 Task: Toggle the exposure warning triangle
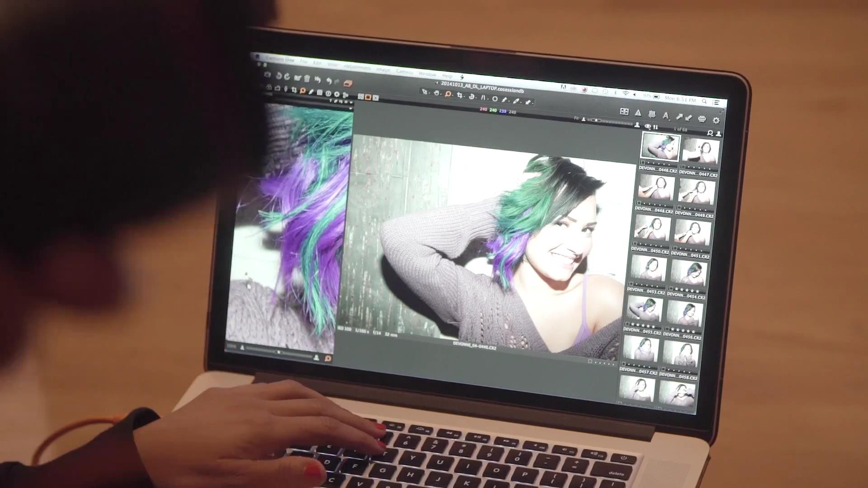point(638,113)
